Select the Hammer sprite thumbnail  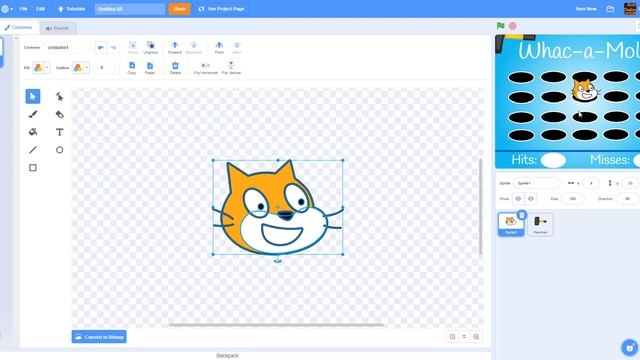click(540, 224)
